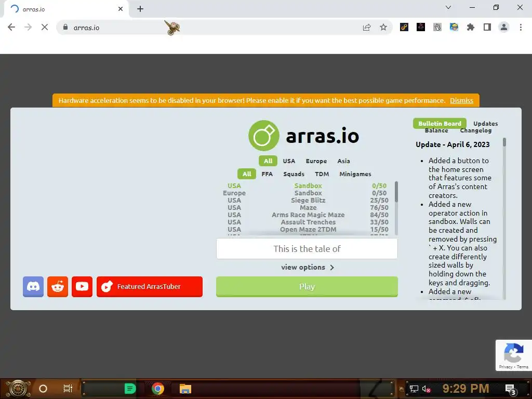Screen dimensions: 532x399
Task: Select the Asia region filter
Action: coord(344,161)
